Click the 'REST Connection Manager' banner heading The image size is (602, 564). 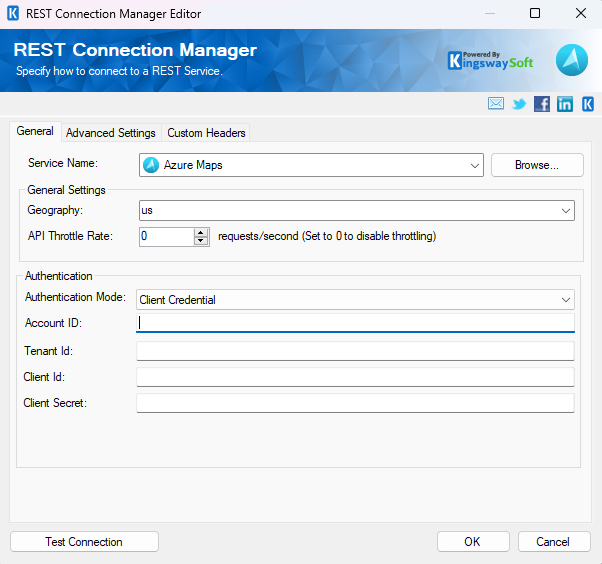(x=135, y=50)
